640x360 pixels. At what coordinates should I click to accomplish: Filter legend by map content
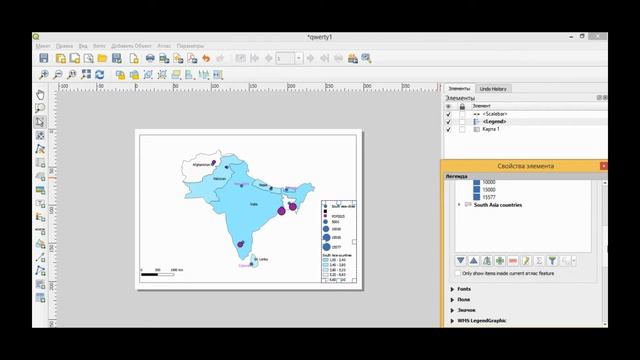tap(552, 260)
